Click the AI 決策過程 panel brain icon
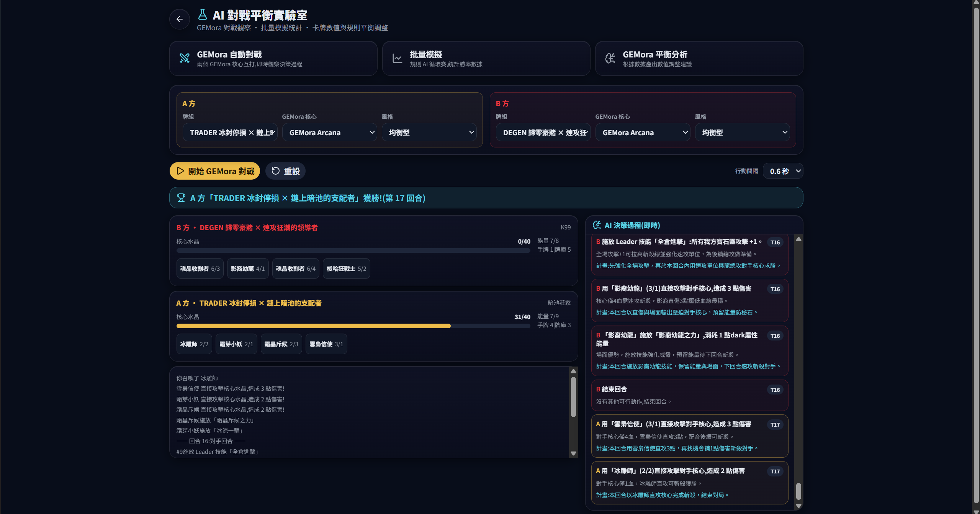 [x=597, y=225]
